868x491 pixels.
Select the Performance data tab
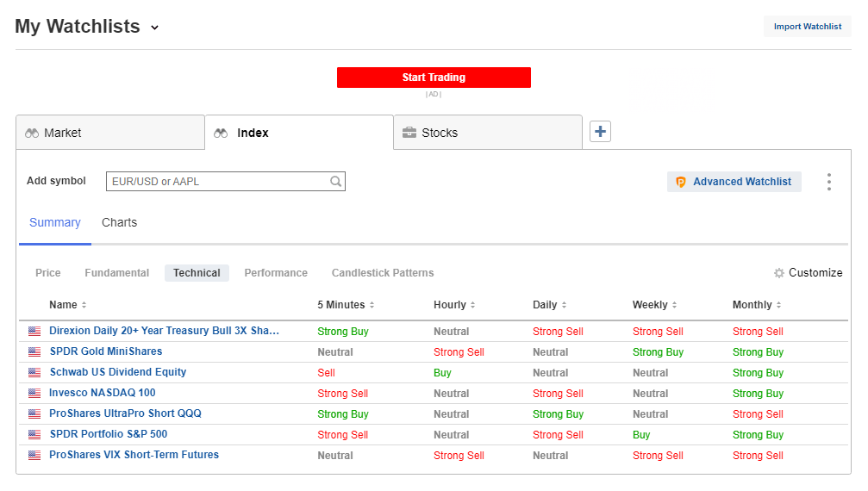(x=276, y=272)
